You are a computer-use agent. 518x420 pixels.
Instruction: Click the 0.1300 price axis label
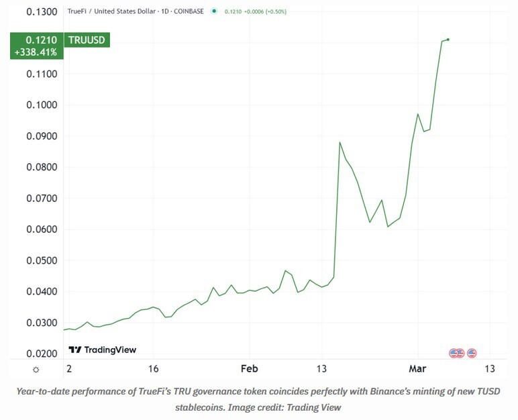[x=42, y=12]
